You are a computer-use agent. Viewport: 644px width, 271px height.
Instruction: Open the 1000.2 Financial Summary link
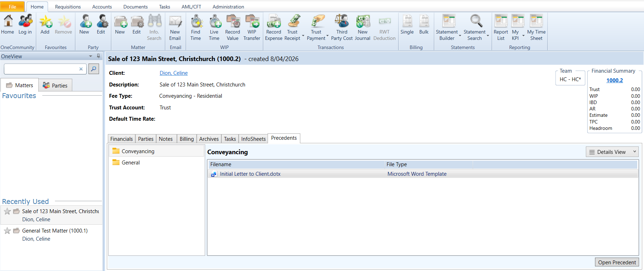(x=615, y=80)
